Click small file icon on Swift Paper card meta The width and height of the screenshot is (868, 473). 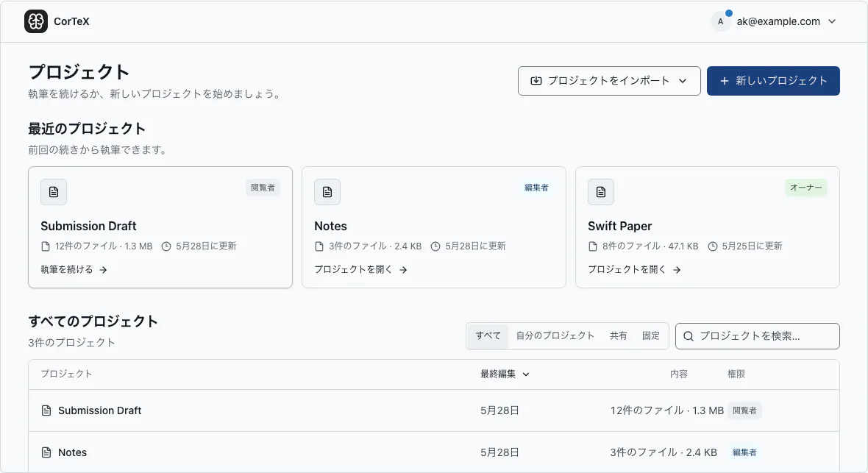coord(593,246)
